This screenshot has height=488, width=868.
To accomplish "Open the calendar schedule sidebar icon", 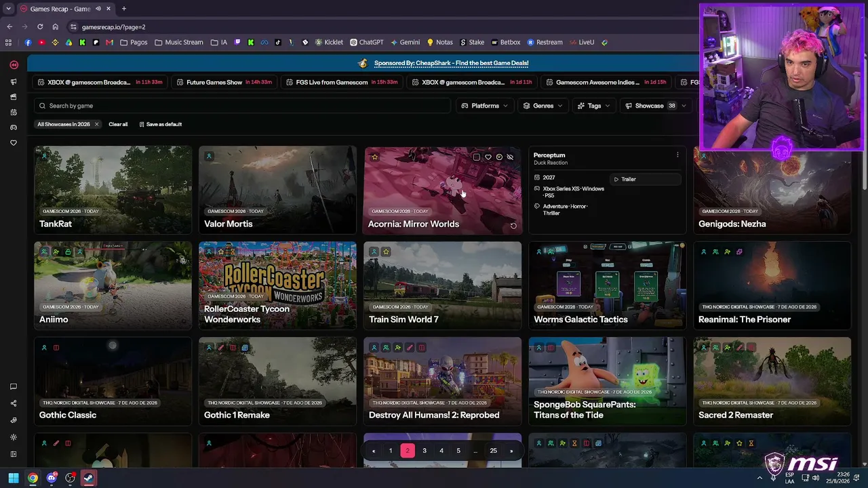I will pos(14,113).
